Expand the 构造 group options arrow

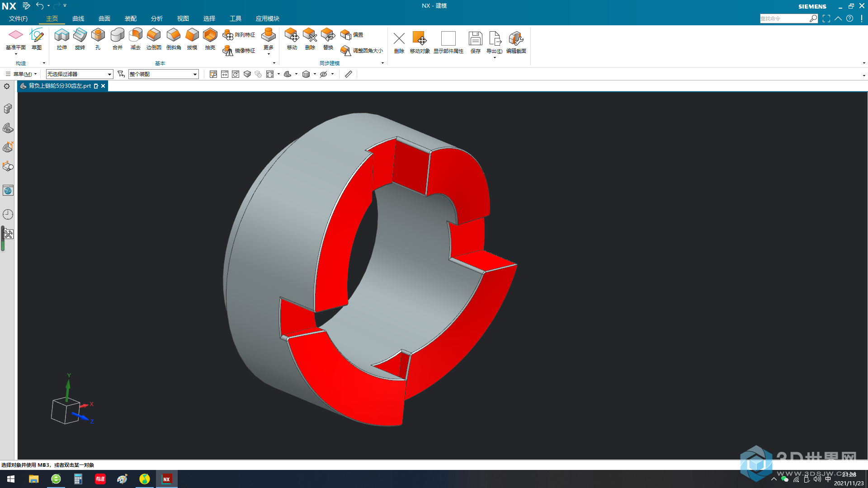(44, 63)
